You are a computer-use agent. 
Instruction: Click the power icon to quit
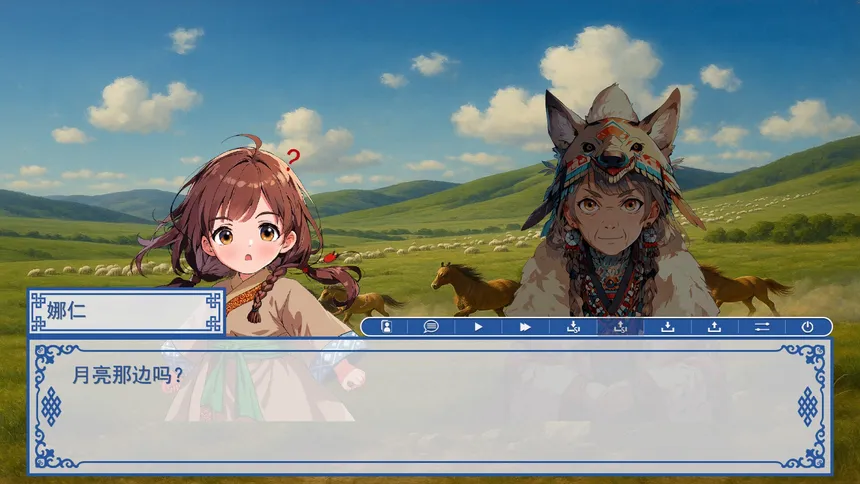point(807,327)
